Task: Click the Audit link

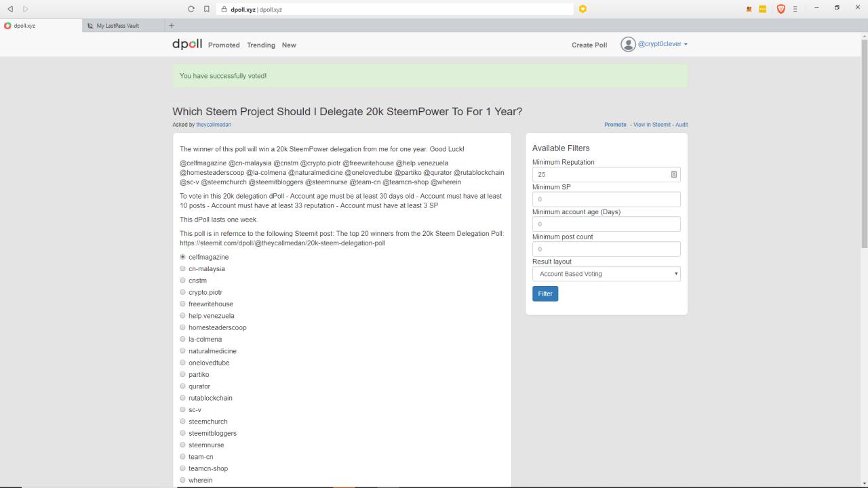Action: (x=682, y=125)
